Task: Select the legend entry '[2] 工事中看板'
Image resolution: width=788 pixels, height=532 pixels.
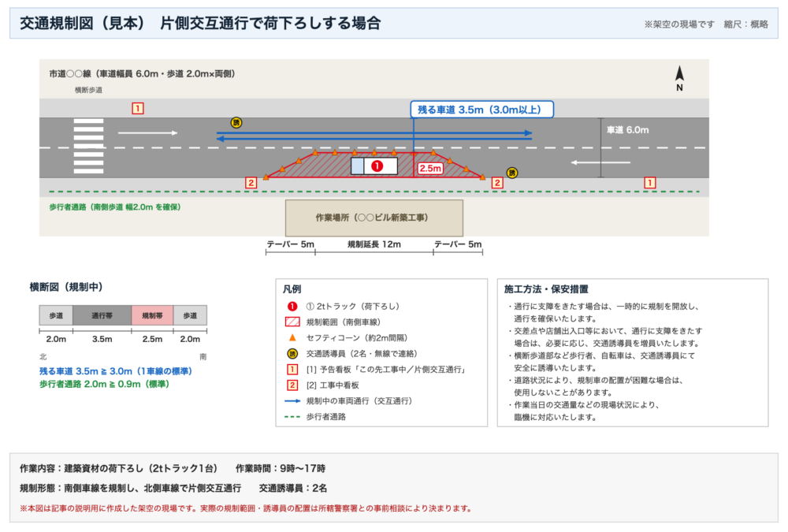Action: click(333, 385)
